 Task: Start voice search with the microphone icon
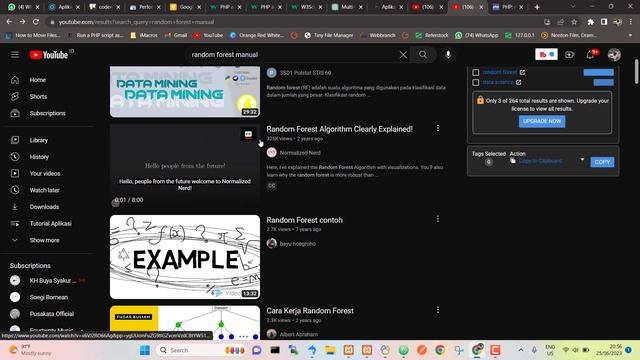point(448,55)
